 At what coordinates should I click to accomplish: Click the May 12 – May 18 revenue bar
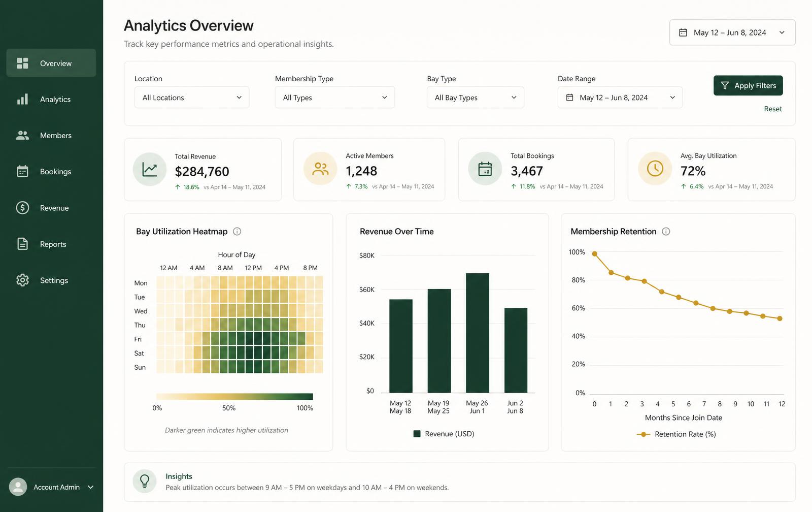401,346
